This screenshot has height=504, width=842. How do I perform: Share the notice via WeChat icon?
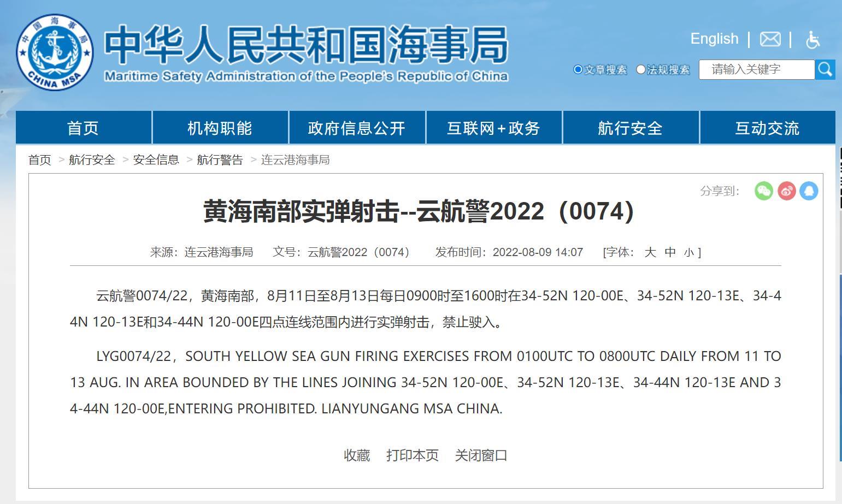tap(763, 191)
